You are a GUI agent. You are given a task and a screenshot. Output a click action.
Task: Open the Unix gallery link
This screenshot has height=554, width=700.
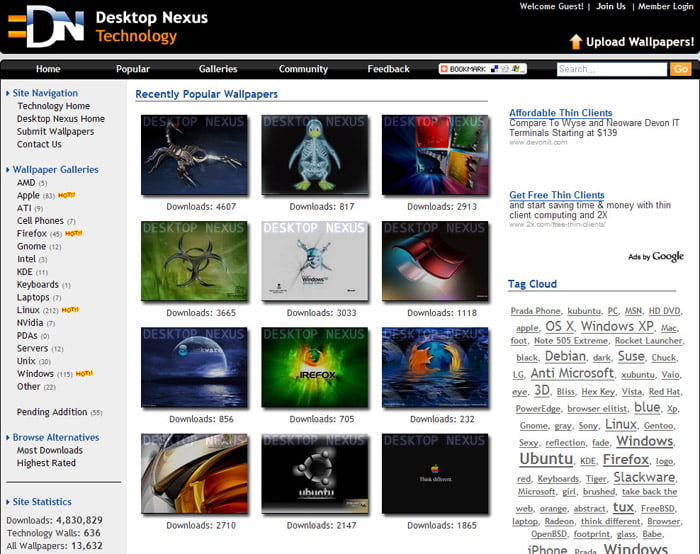(x=26, y=361)
